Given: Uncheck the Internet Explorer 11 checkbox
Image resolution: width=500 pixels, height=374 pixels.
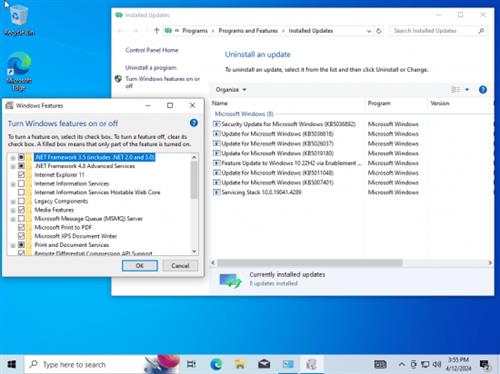Looking at the screenshot, I should (x=21, y=175).
